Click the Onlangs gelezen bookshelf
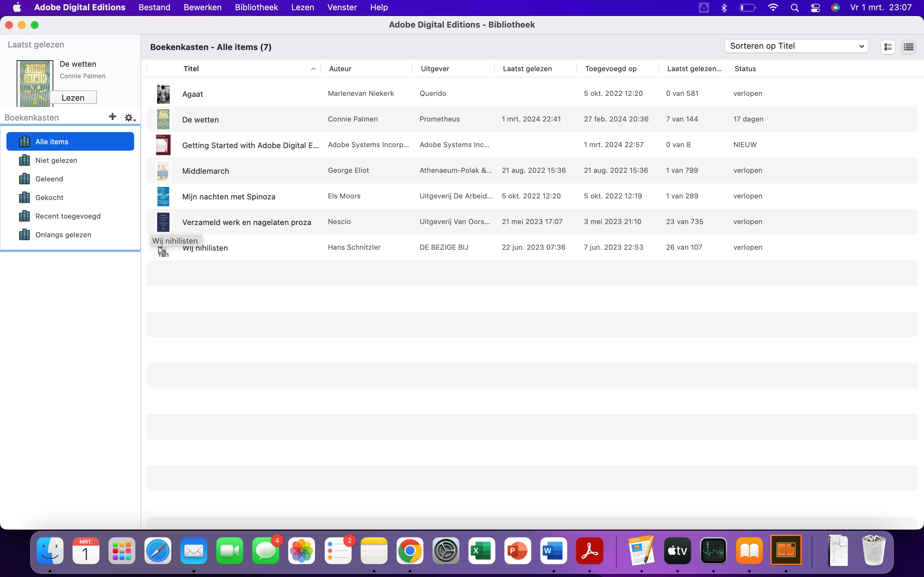This screenshot has height=577, width=924. point(63,235)
